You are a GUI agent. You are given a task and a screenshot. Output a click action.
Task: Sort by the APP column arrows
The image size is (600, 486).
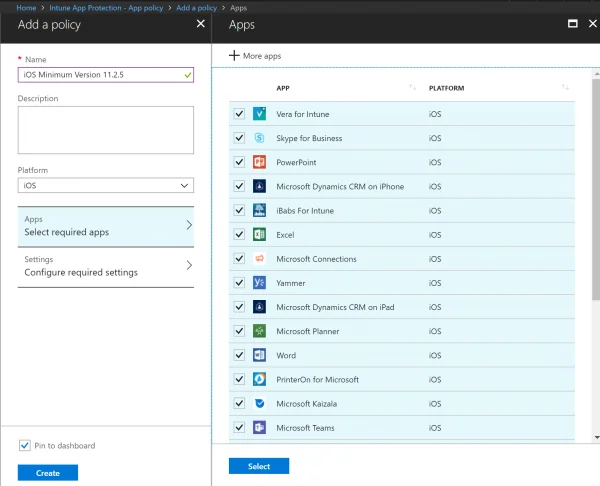pyautogui.click(x=412, y=87)
